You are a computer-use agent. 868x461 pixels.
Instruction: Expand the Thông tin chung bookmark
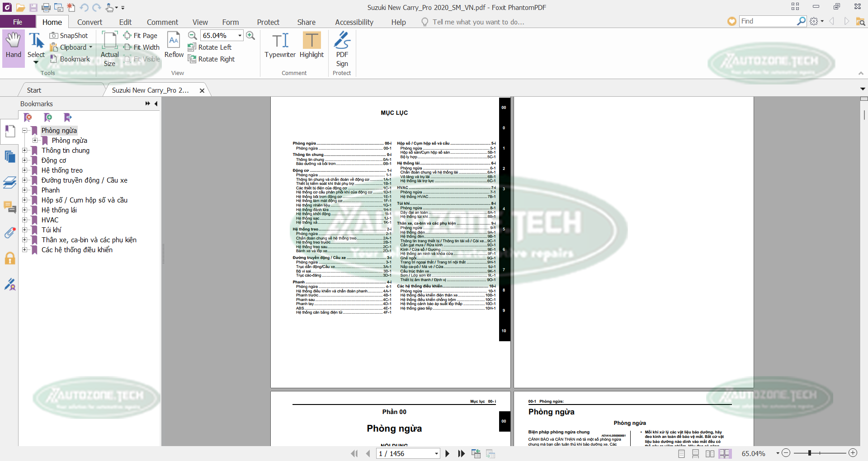coord(25,151)
